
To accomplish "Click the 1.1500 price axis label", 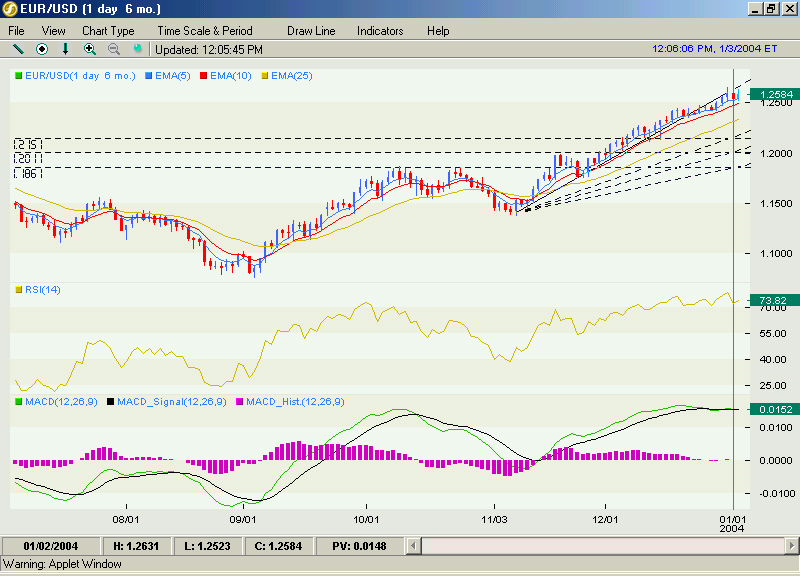I will point(776,203).
